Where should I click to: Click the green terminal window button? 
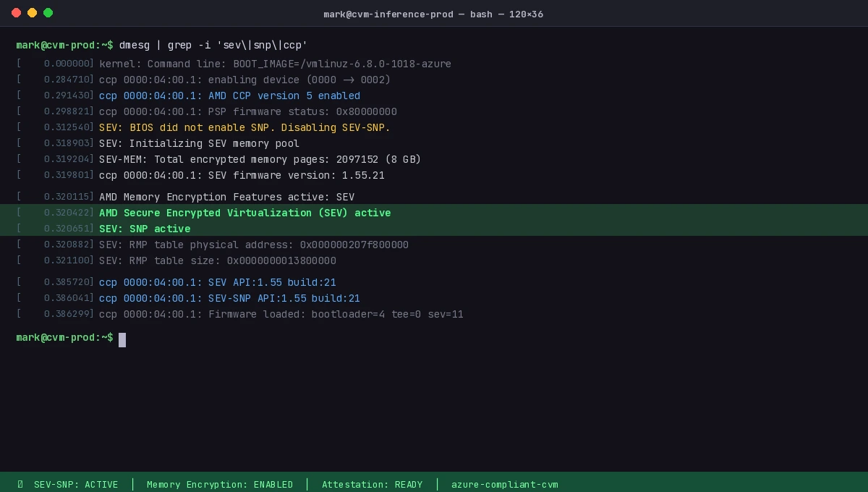pyautogui.click(x=48, y=12)
